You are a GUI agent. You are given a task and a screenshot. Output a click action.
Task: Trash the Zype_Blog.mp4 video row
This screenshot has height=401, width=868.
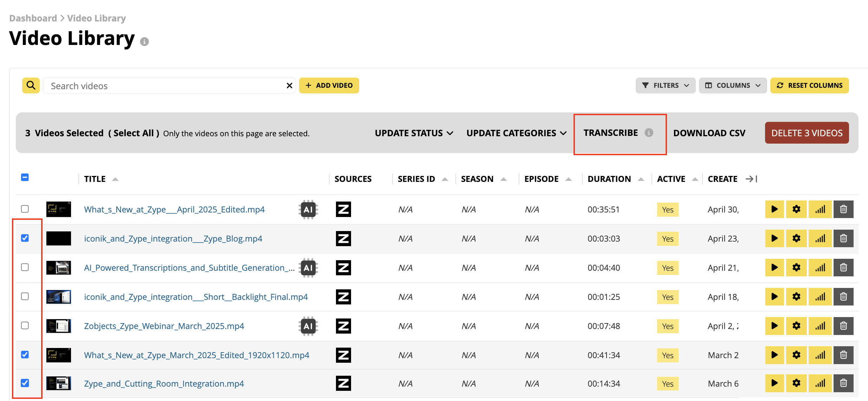pos(843,238)
